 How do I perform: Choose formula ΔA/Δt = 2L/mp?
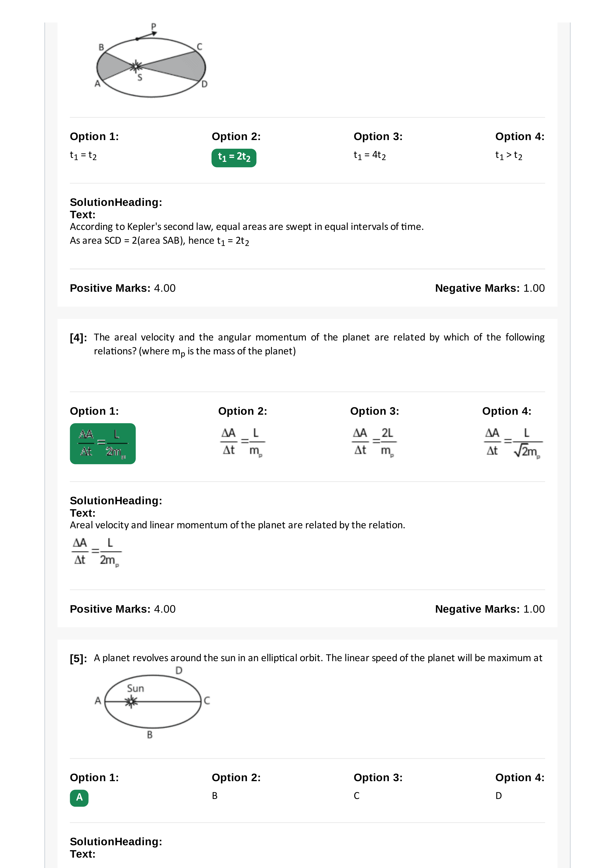[x=374, y=442]
